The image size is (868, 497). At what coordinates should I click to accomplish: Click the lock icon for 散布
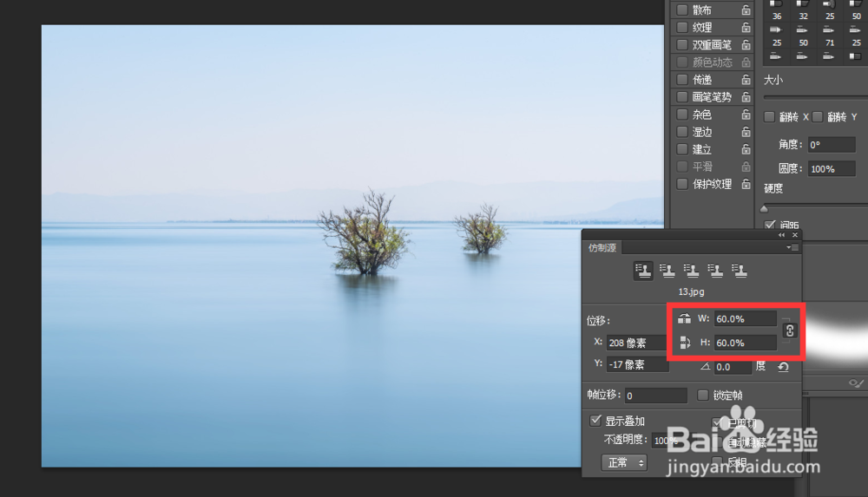pos(746,10)
